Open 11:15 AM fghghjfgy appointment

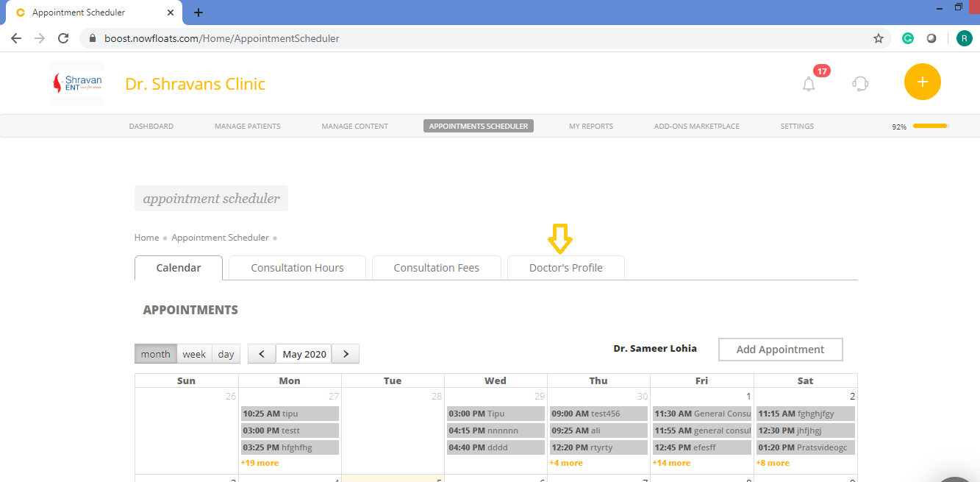pos(806,414)
